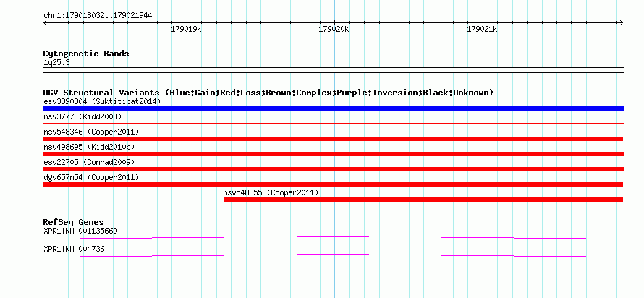Click the red nsv498695 variant bar
This screenshot has width=644, height=298.
click(x=333, y=154)
